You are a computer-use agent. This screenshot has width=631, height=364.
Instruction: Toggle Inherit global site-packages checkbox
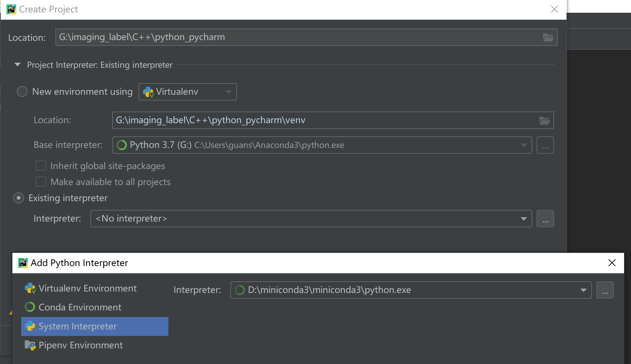[x=41, y=166]
